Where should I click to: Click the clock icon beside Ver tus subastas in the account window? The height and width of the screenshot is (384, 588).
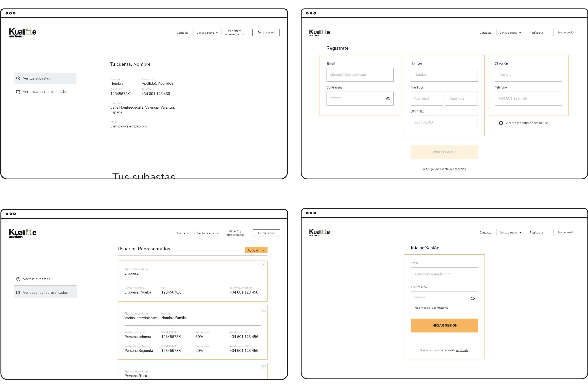18,78
